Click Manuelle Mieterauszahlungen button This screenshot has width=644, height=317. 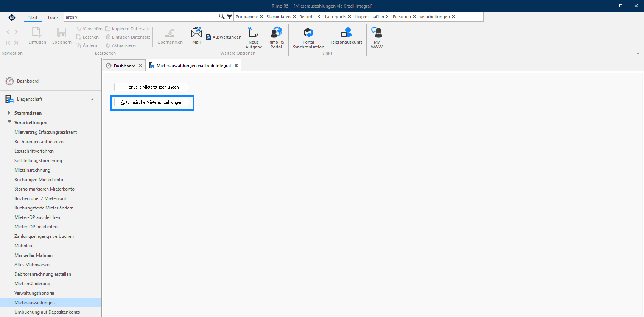coord(152,87)
